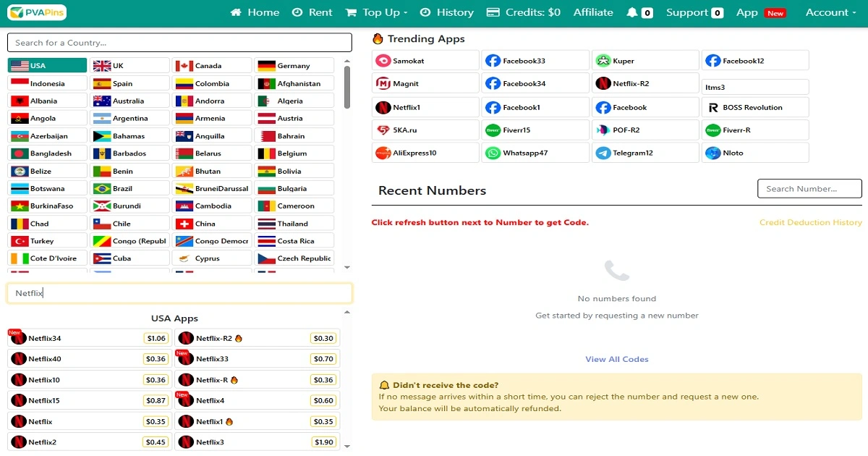Viewport: 868px width, 456px height.
Task: Select the Facebook12 trending app
Action: point(755,61)
